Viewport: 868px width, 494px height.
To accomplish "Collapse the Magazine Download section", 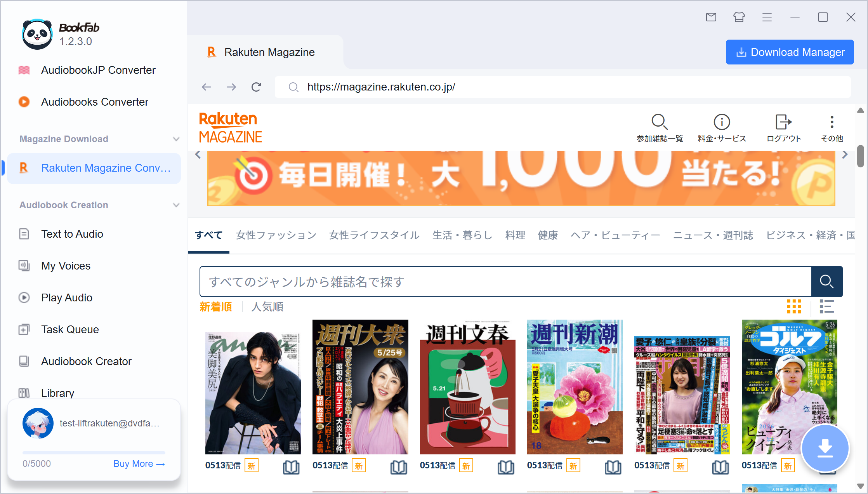I will (176, 139).
